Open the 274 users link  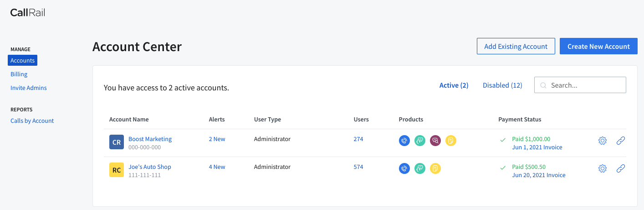click(358, 139)
